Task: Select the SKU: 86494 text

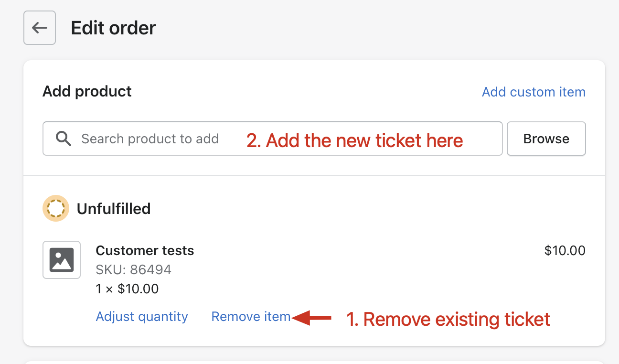Action: [x=134, y=269]
